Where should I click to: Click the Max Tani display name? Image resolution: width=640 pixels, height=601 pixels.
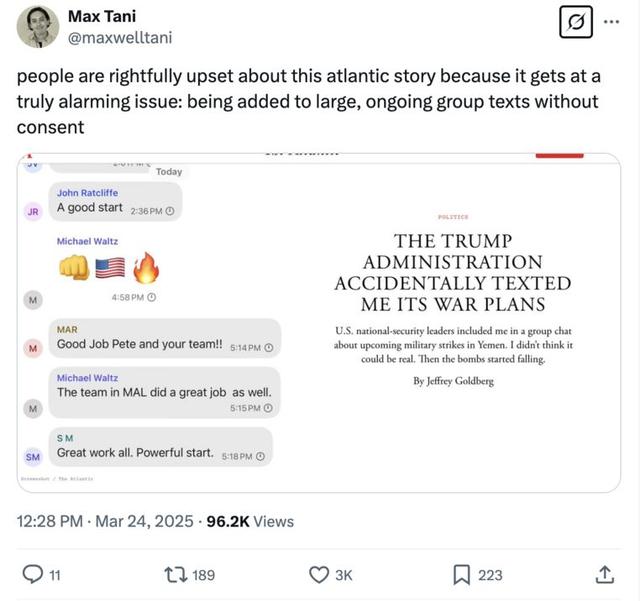102,16
